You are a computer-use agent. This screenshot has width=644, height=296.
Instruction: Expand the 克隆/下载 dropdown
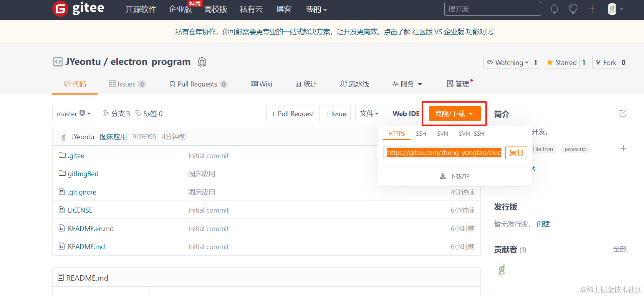click(455, 113)
